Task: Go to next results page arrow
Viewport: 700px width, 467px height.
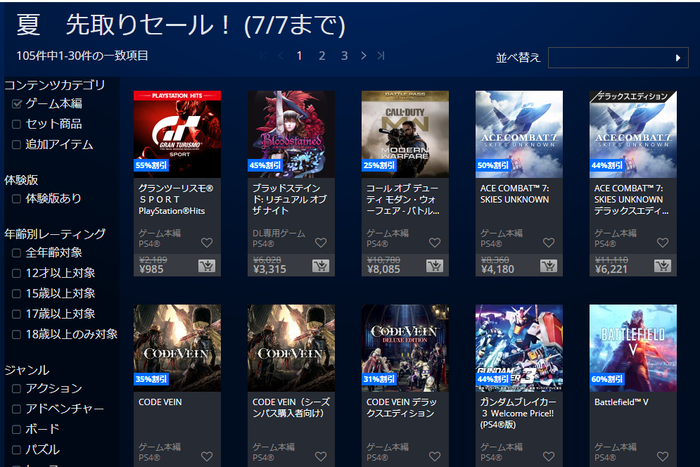Action: click(363, 56)
